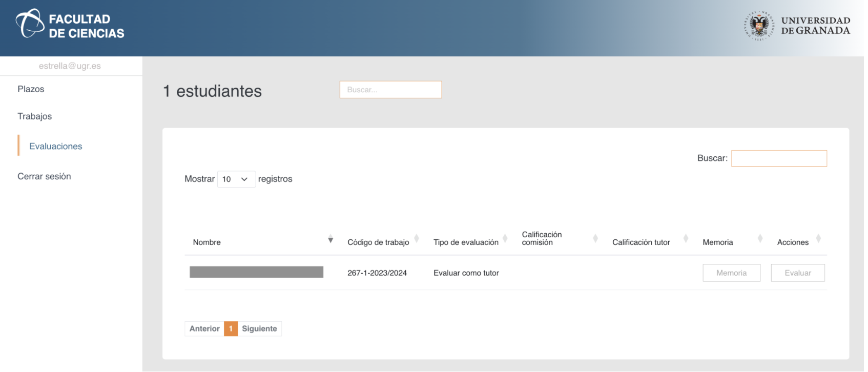Image resolution: width=868 pixels, height=372 pixels.
Task: Select Evaluaciones in the sidebar
Action: [x=55, y=147]
